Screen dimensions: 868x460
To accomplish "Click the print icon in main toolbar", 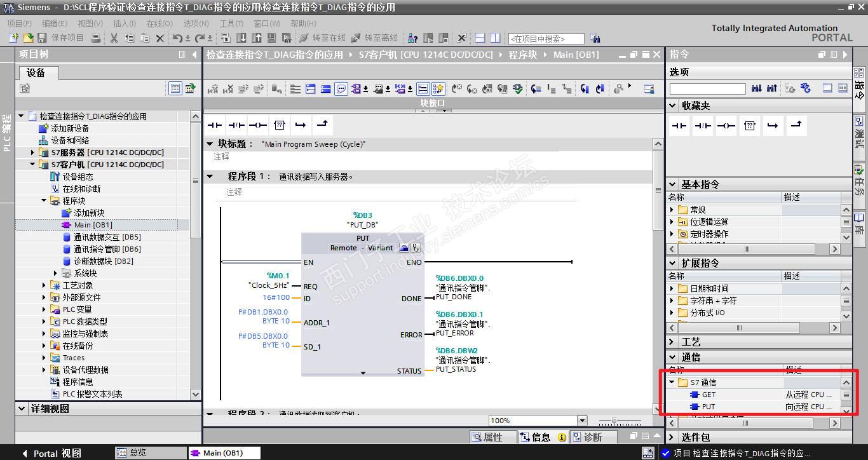I will pos(96,38).
